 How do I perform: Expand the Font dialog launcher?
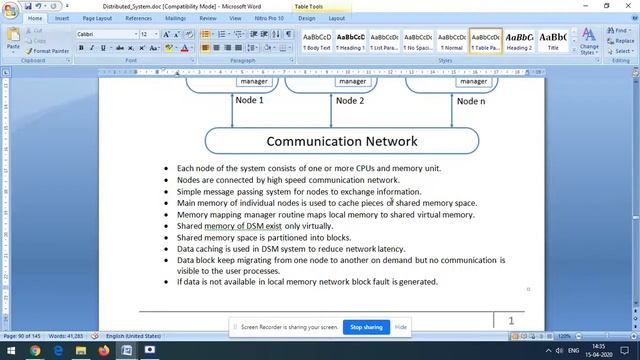tap(193, 60)
